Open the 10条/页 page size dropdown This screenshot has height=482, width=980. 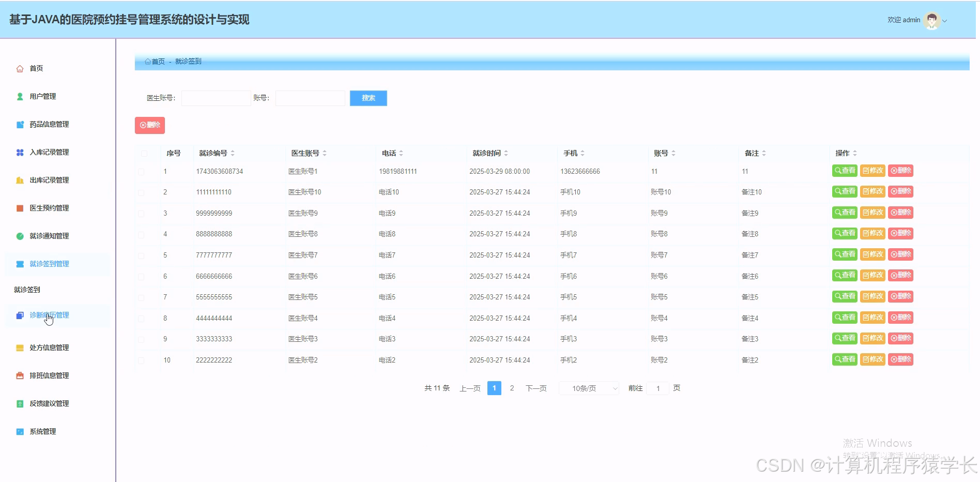tap(588, 388)
